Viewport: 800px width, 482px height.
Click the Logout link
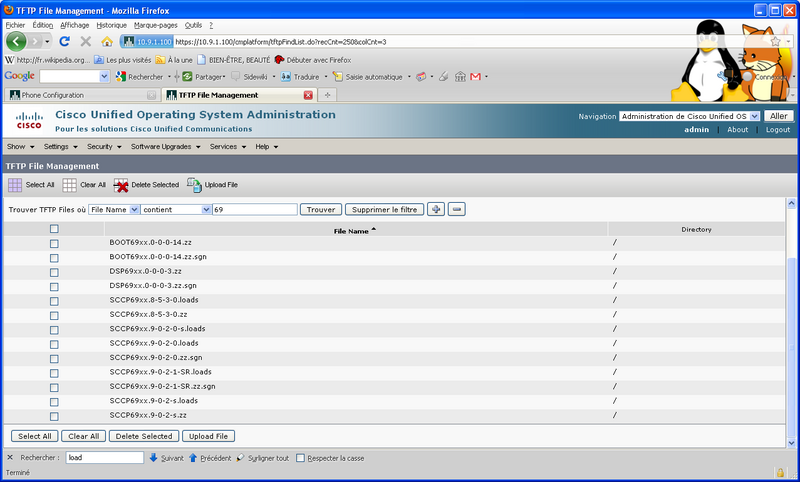pos(778,130)
